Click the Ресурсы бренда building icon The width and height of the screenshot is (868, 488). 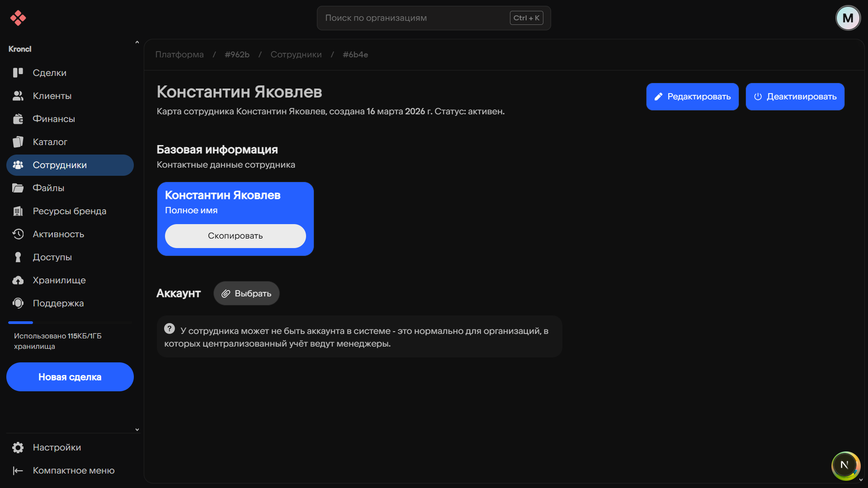click(18, 211)
